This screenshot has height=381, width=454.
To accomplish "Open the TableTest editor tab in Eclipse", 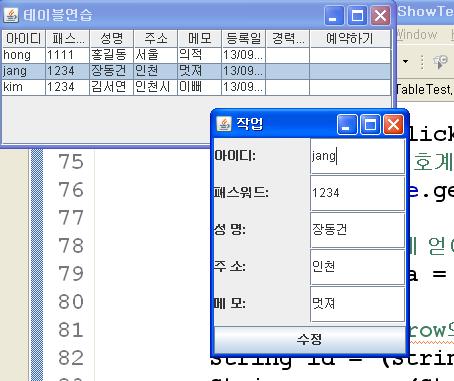I will 424,89.
